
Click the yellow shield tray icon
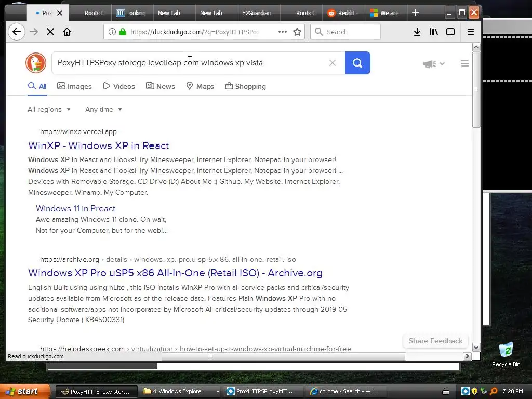pos(474,391)
